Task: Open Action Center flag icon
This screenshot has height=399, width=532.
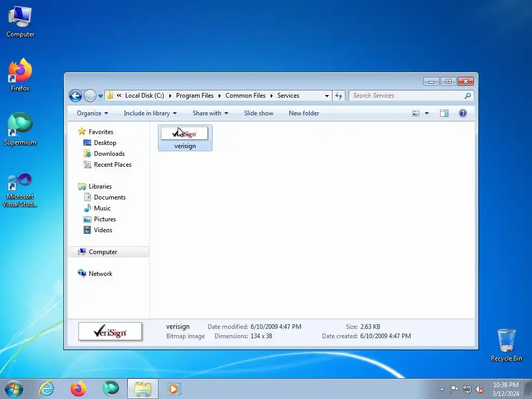Action: point(454,389)
